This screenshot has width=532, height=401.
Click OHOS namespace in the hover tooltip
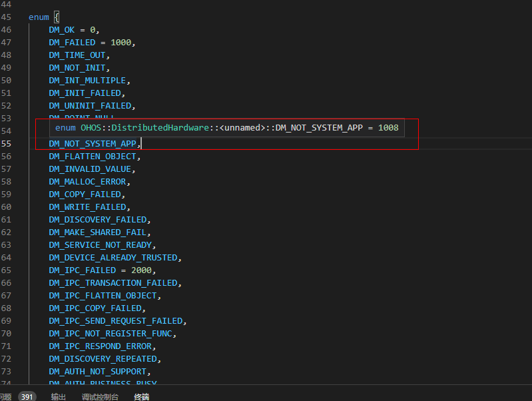point(91,127)
